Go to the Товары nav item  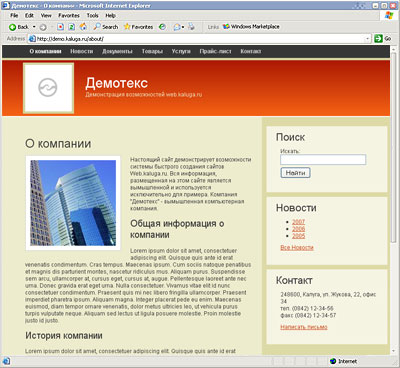[152, 51]
